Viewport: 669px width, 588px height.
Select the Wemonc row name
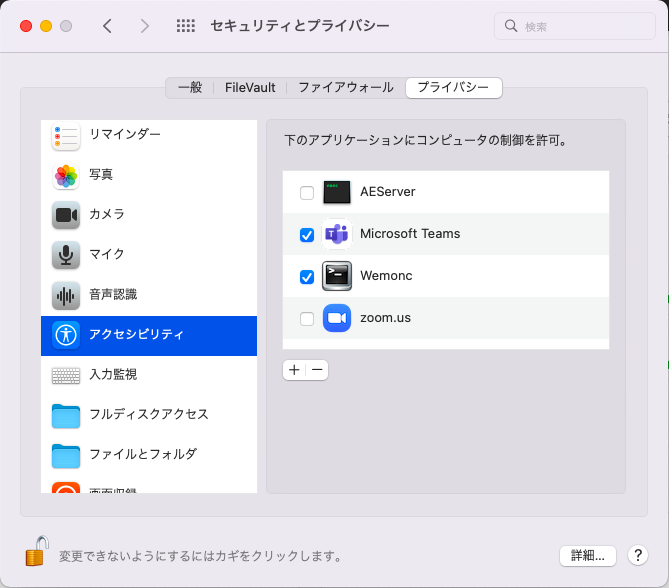point(386,276)
